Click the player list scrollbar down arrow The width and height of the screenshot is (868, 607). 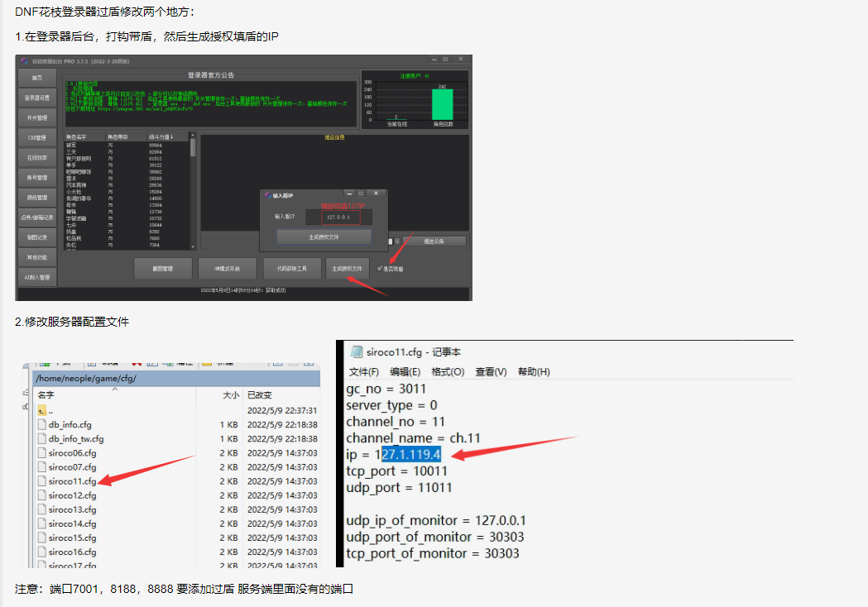(x=193, y=246)
